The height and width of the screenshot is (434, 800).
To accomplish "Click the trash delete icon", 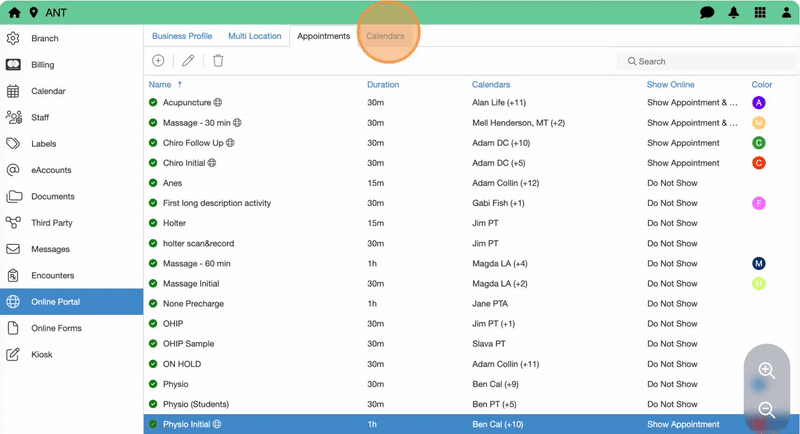I will point(218,61).
